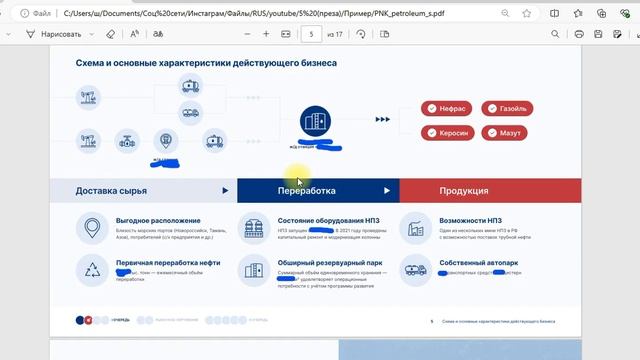Select the Продукция section header
The width and height of the screenshot is (640, 360).
pos(490,191)
